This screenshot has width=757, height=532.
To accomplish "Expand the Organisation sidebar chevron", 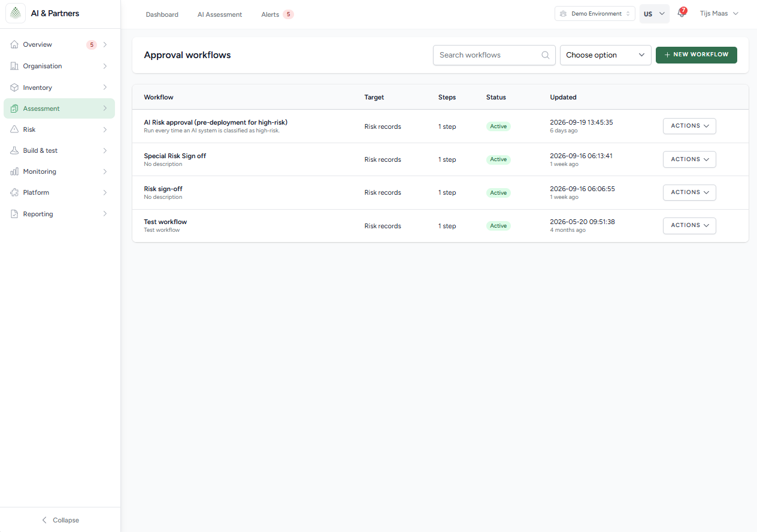I will (105, 66).
